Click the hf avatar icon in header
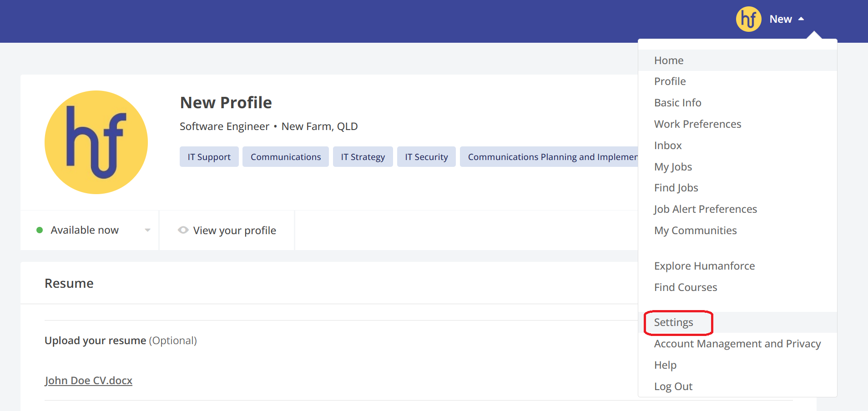The image size is (868, 411). pos(748,19)
